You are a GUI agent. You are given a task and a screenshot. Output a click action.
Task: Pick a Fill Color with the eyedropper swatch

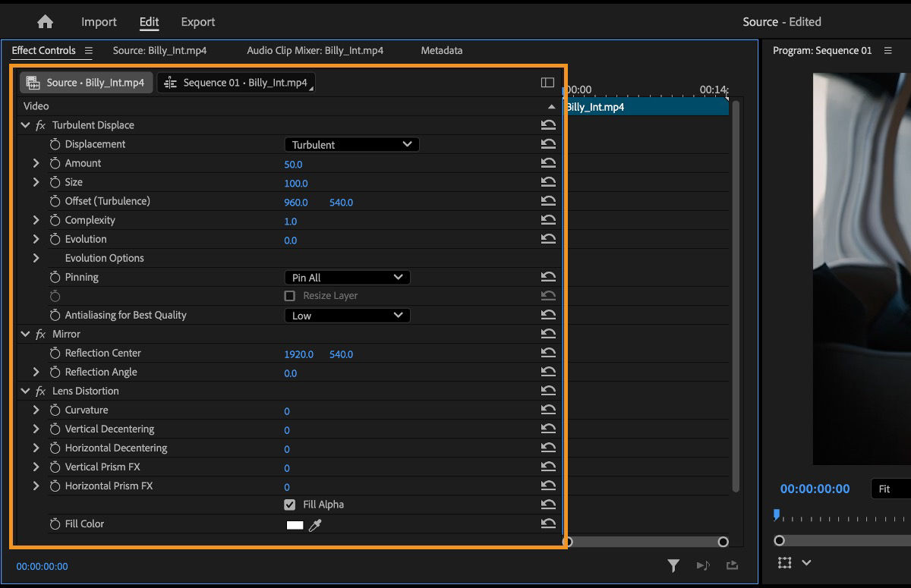[316, 524]
